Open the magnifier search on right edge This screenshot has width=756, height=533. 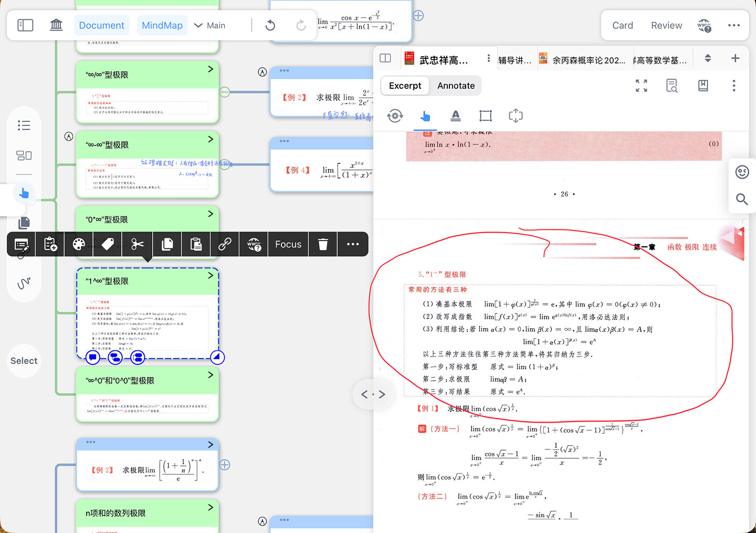[742, 199]
